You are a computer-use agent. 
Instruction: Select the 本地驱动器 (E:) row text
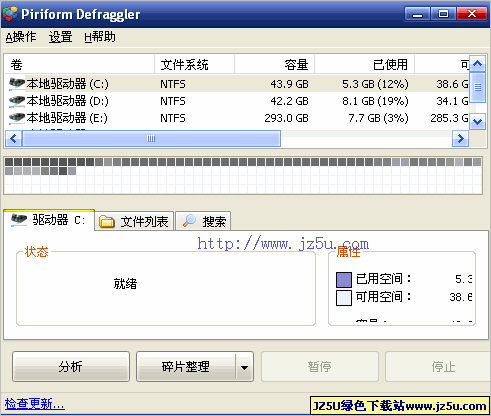click(x=68, y=118)
